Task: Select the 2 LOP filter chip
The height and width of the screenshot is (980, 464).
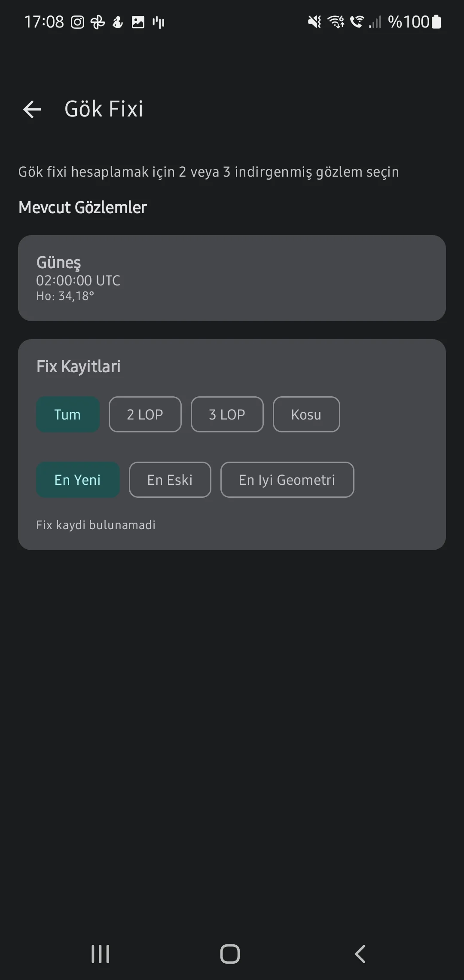Action: click(145, 414)
